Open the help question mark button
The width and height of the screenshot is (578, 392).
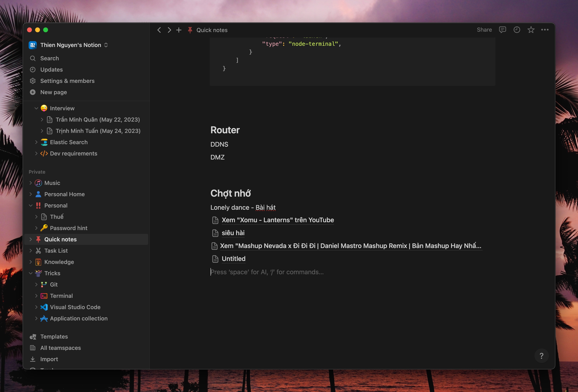542,356
